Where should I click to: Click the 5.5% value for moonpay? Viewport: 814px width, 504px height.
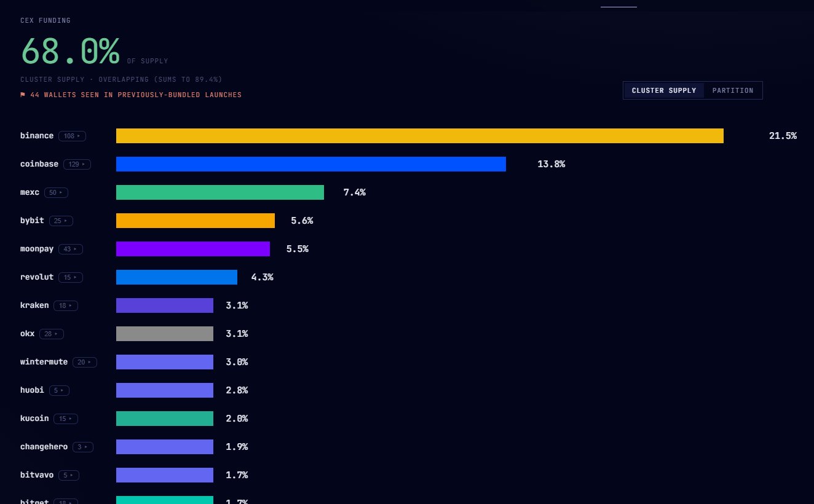tap(298, 249)
